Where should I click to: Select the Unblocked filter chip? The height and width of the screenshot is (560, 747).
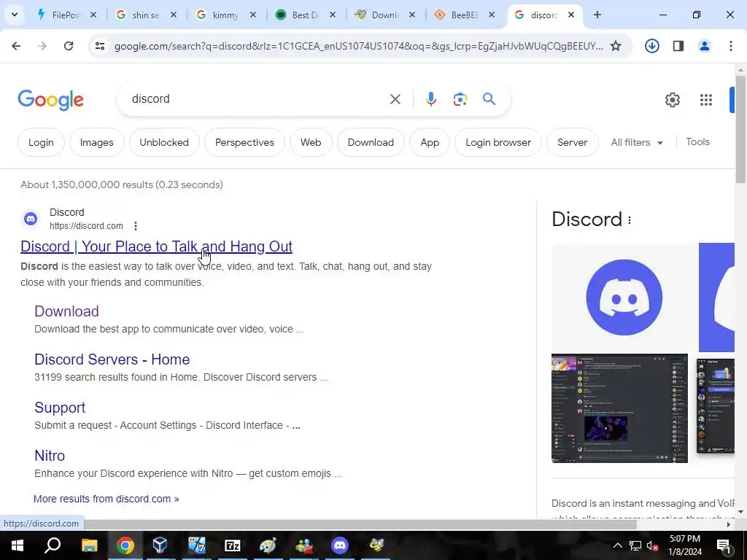pos(164,142)
